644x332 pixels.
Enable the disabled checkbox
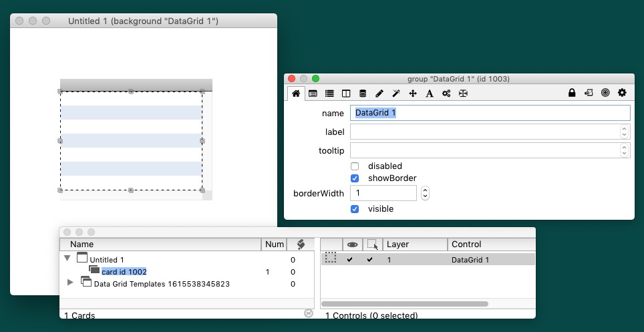coord(355,166)
